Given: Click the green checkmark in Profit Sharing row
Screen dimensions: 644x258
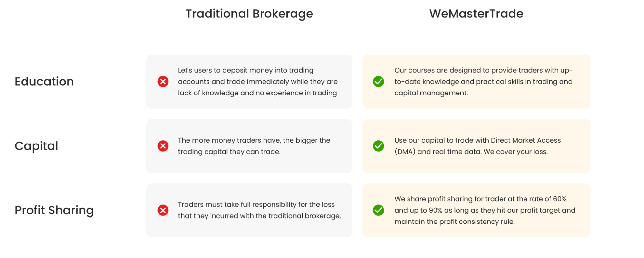Looking at the screenshot, I should 379,210.
